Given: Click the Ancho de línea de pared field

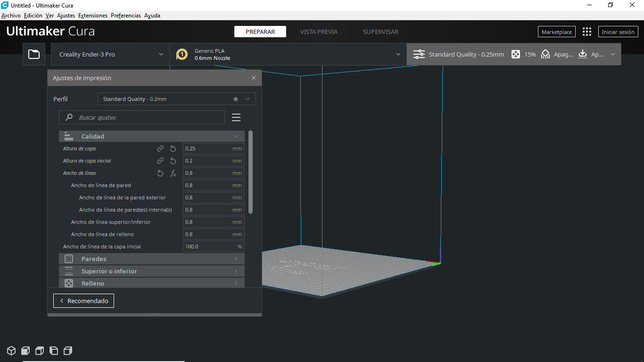Looking at the screenshot, I should (x=214, y=185).
